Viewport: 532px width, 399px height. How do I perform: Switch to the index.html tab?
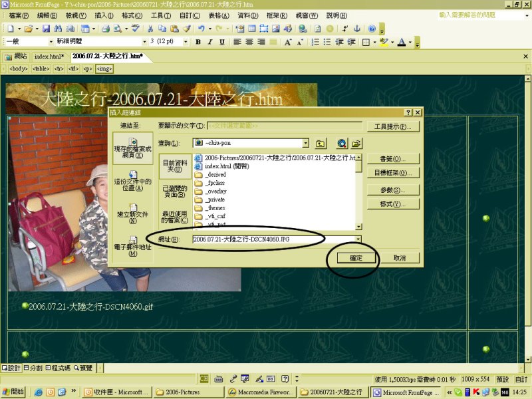point(49,57)
